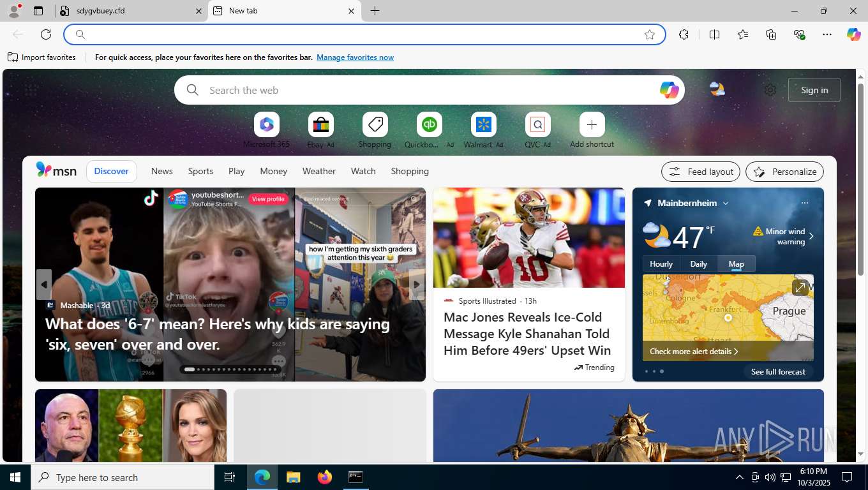Screen dimensions: 868x490
Task: Click Copilot icon in web search box
Action: [669, 90]
